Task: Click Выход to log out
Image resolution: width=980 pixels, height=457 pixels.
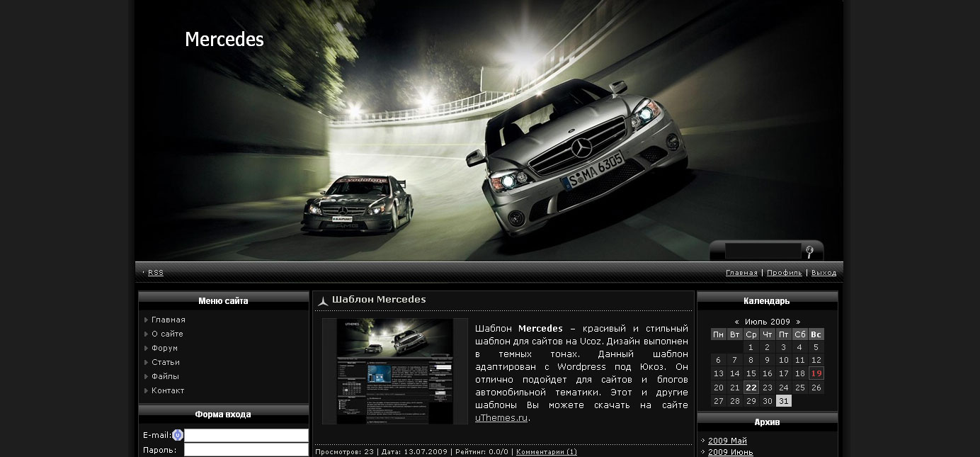Action: coord(824,273)
